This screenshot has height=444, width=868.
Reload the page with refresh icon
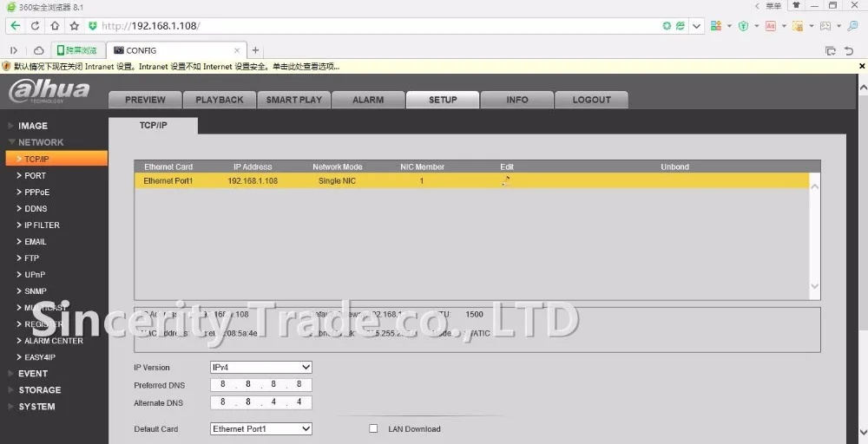click(35, 26)
